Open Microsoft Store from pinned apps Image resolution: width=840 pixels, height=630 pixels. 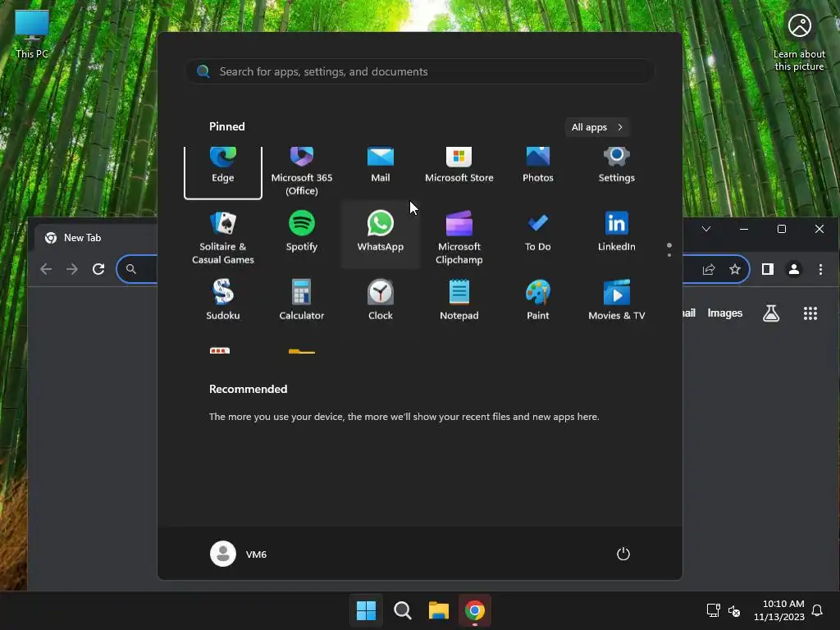pos(459,166)
